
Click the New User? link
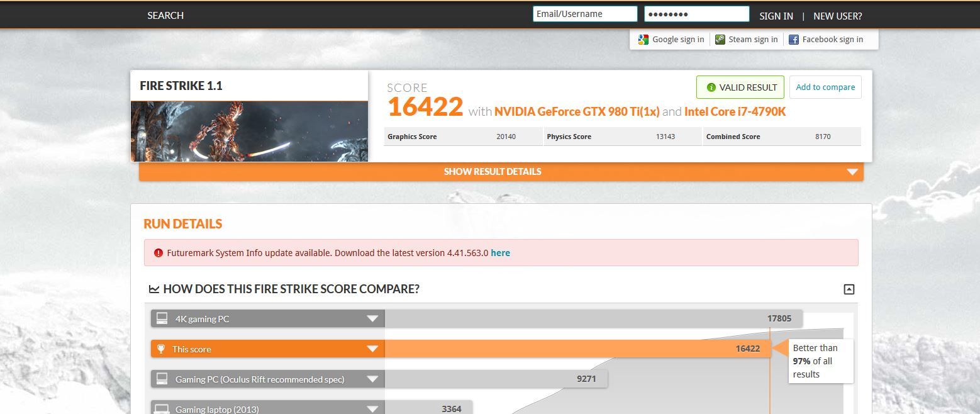click(x=838, y=16)
